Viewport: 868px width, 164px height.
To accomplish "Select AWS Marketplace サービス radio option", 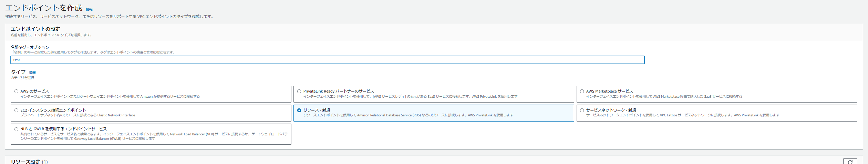I will click(582, 91).
